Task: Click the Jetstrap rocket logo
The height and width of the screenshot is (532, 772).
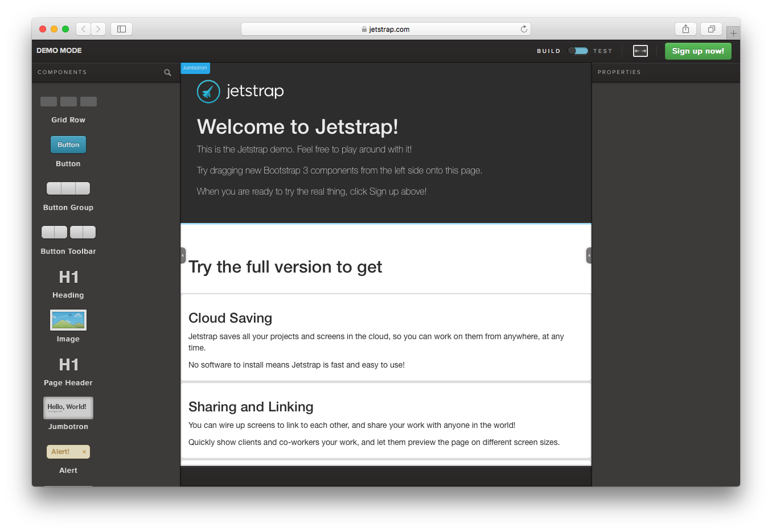Action: click(208, 92)
